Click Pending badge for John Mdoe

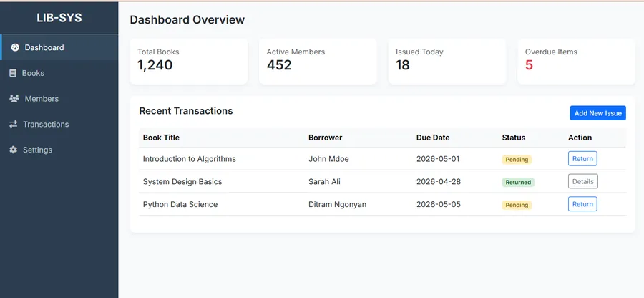click(517, 160)
